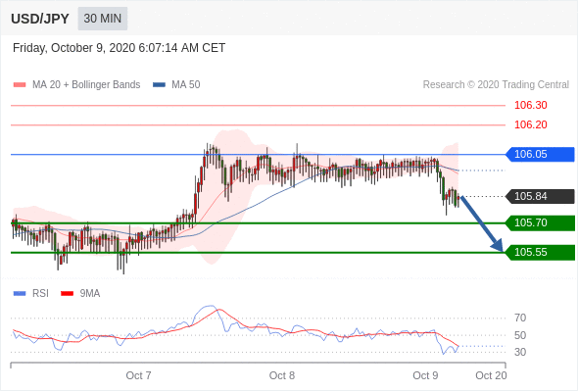The image size is (578, 392).
Task: Click the RSI 30 level label
Action: click(x=520, y=352)
